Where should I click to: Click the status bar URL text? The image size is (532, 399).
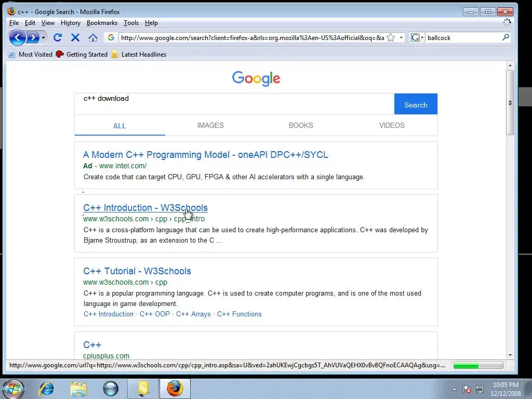point(228,365)
